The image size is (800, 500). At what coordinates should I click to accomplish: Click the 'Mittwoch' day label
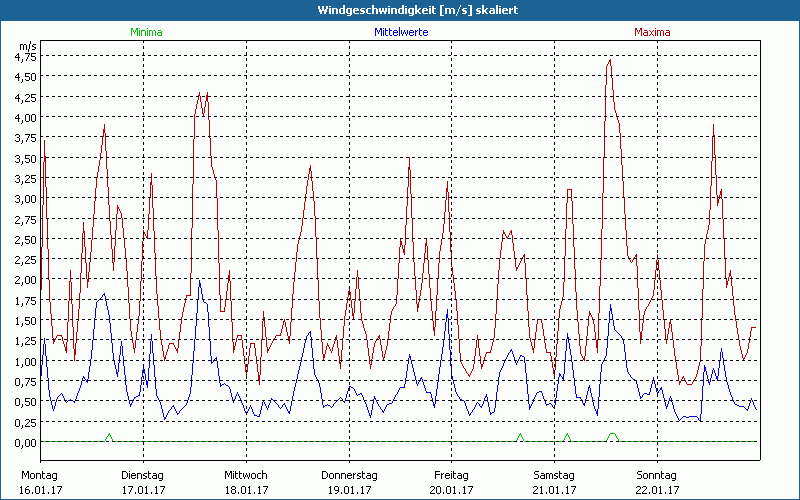coord(246,476)
